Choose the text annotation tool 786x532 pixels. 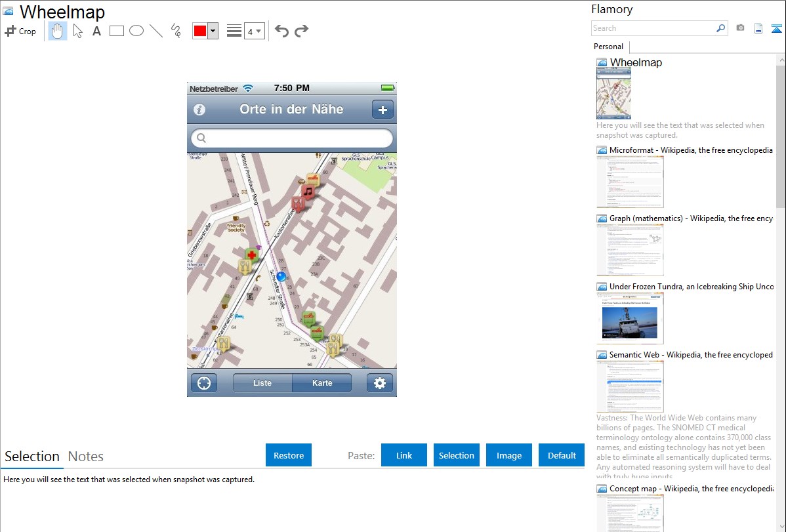coord(96,31)
